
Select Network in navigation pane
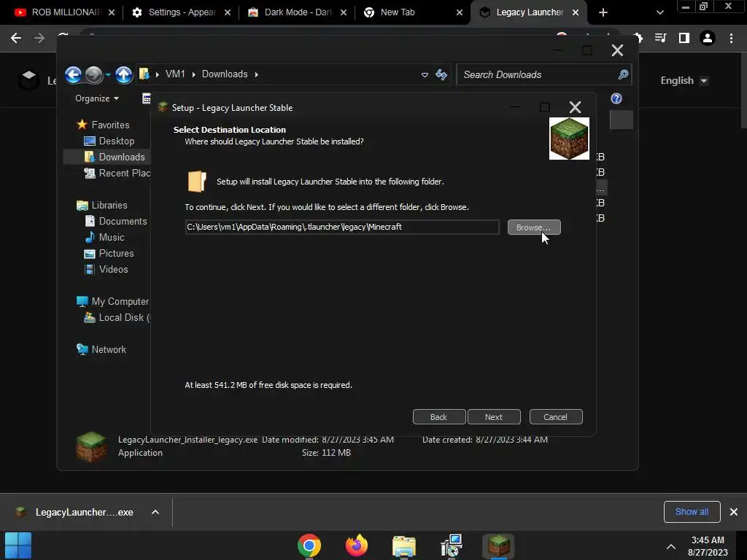click(101, 349)
